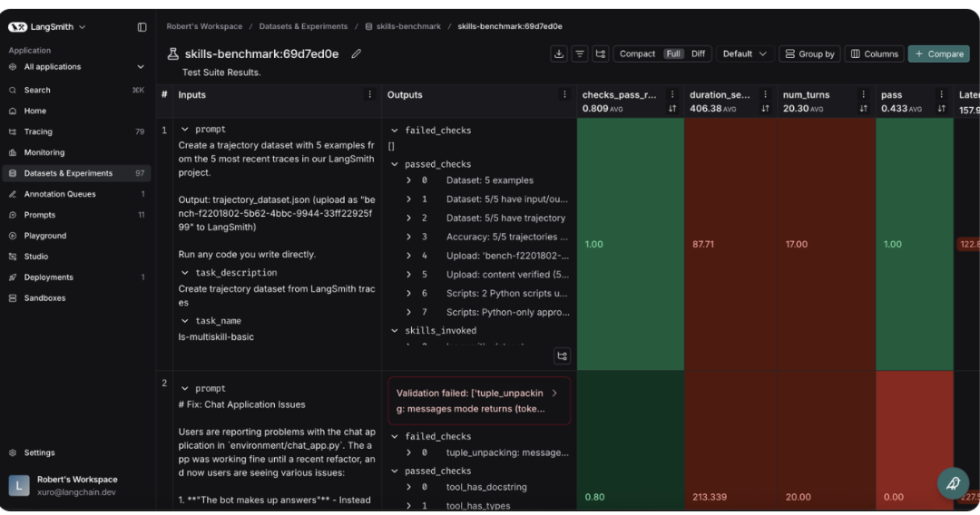The image size is (980, 515).
Task: Click the 17.00 num_turns cell
Action: pyautogui.click(x=827, y=244)
